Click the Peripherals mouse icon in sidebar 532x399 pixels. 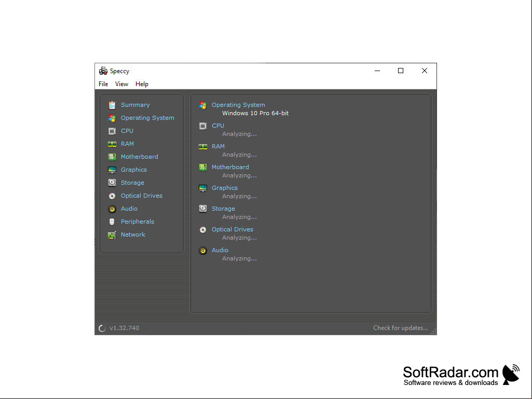112,222
